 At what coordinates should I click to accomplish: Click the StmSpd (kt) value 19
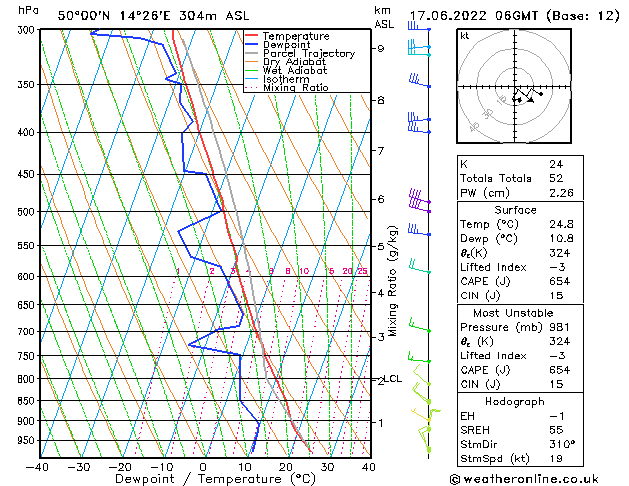point(556,459)
